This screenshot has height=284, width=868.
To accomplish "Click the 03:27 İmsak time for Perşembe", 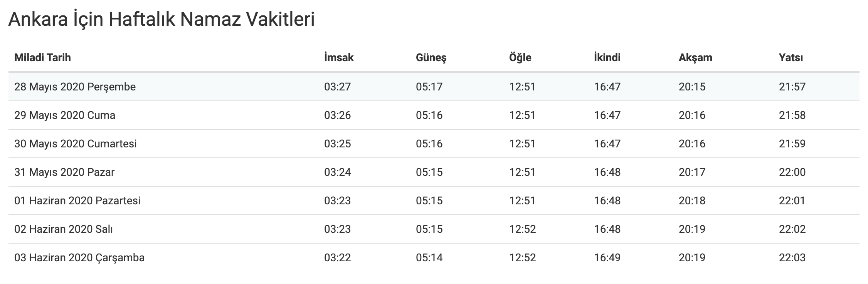I will tap(337, 87).
